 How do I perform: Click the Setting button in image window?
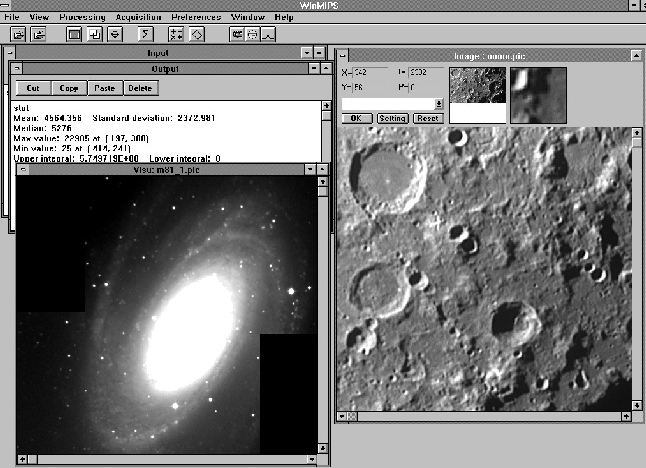(x=393, y=118)
